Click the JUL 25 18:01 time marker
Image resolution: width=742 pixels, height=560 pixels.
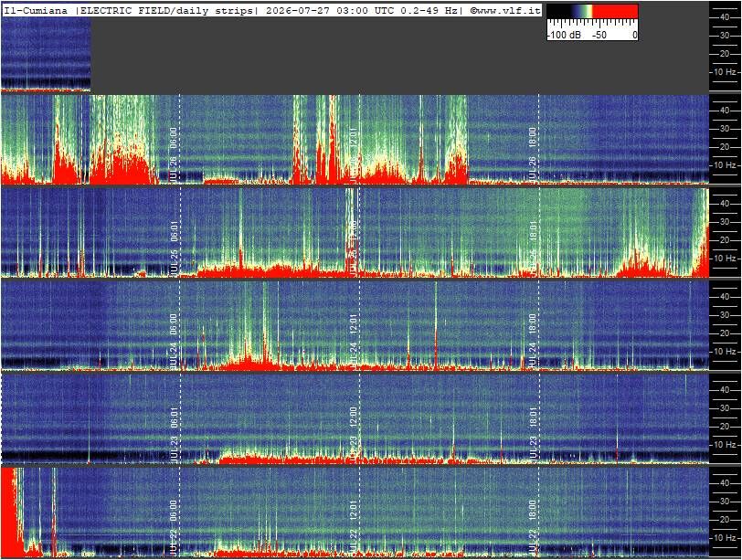click(533, 248)
